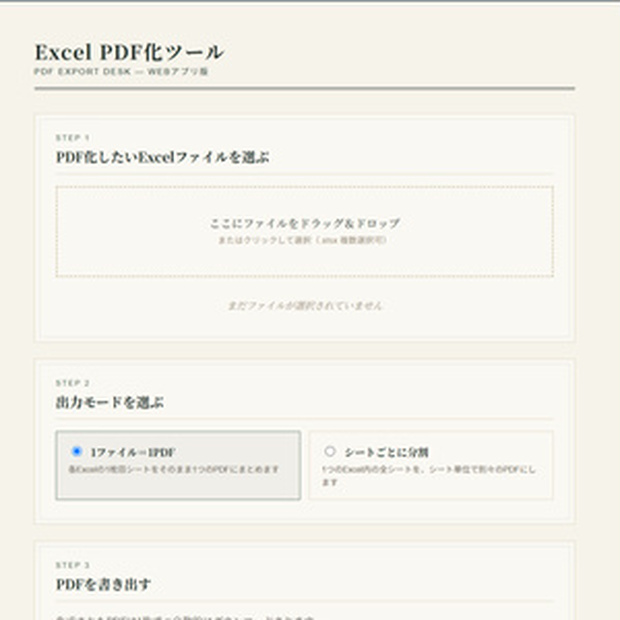The width and height of the screenshot is (620, 620).
Task: Click the PDF EXPORT DESK subtitle text
Action: tap(121, 72)
